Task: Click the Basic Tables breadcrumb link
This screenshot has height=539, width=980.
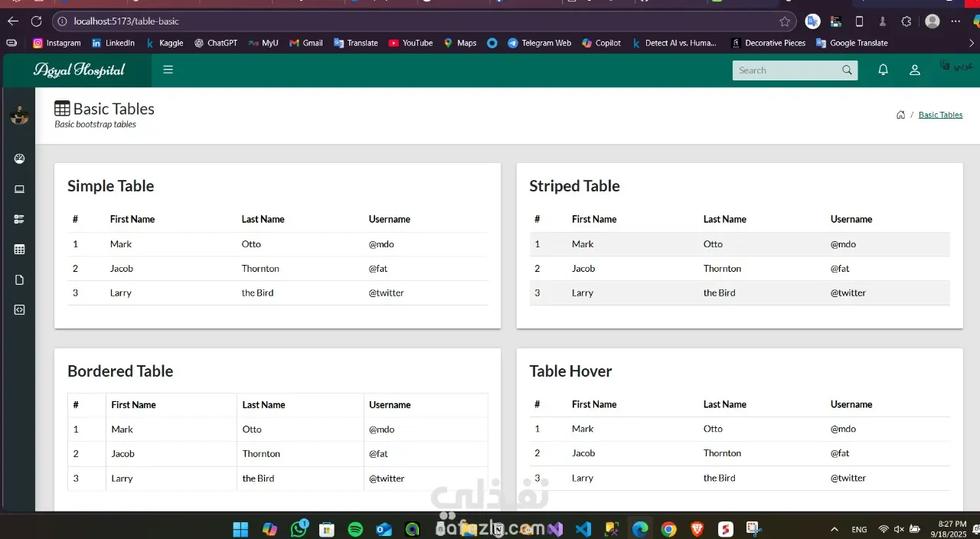Action: pos(940,115)
